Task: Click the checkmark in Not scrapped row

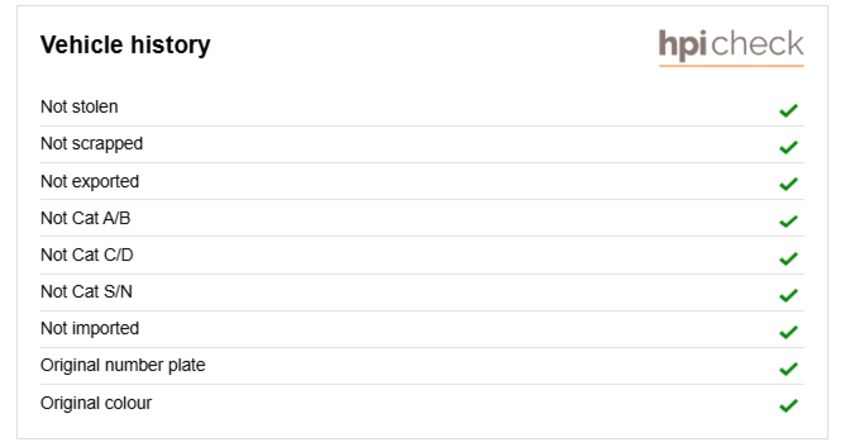Action: [788, 147]
